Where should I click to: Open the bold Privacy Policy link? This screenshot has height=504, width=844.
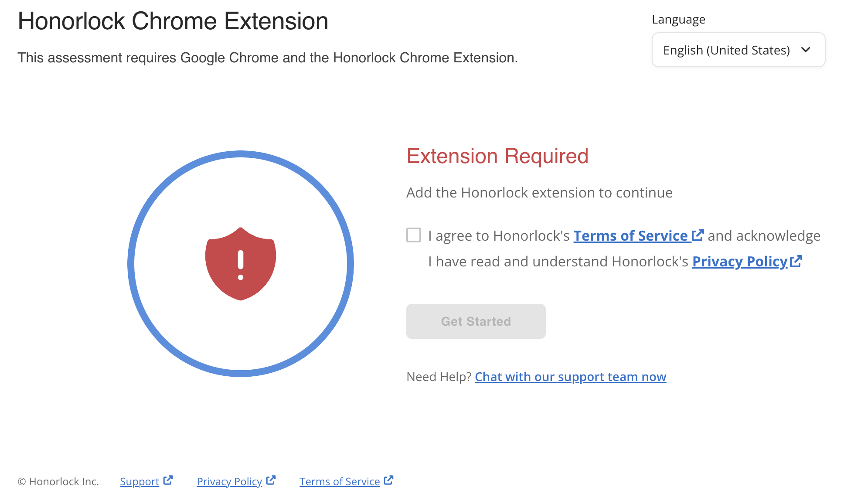click(739, 262)
